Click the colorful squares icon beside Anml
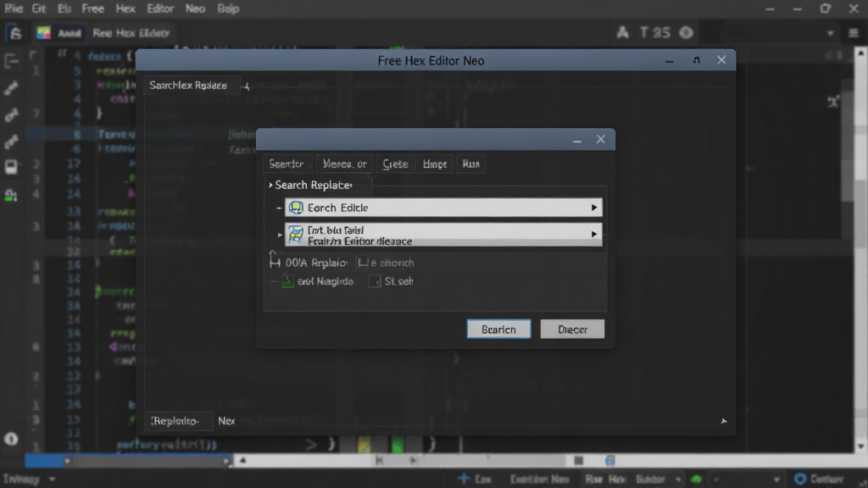Viewport: 868px width, 488px height. [43, 33]
